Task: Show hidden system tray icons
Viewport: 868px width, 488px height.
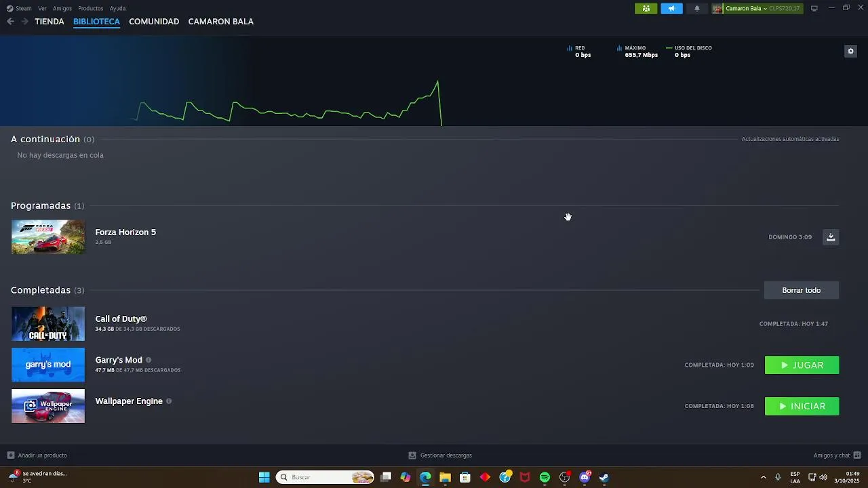Action: (763, 477)
